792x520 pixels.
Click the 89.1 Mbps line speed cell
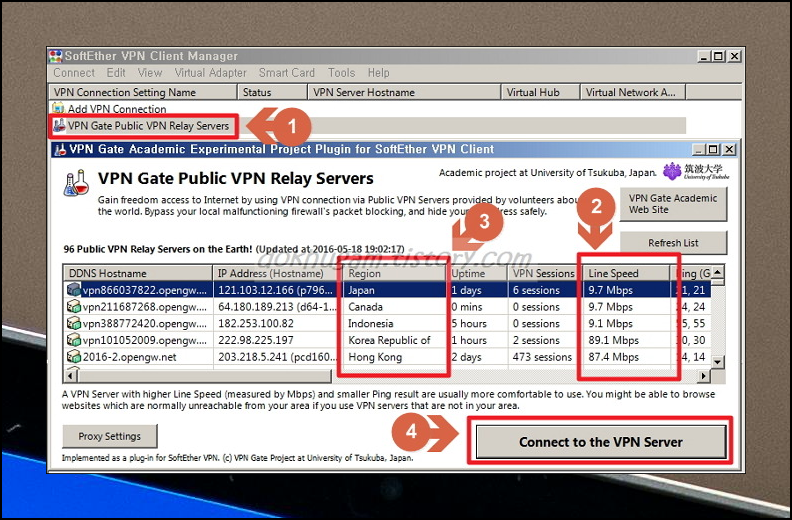(626, 340)
